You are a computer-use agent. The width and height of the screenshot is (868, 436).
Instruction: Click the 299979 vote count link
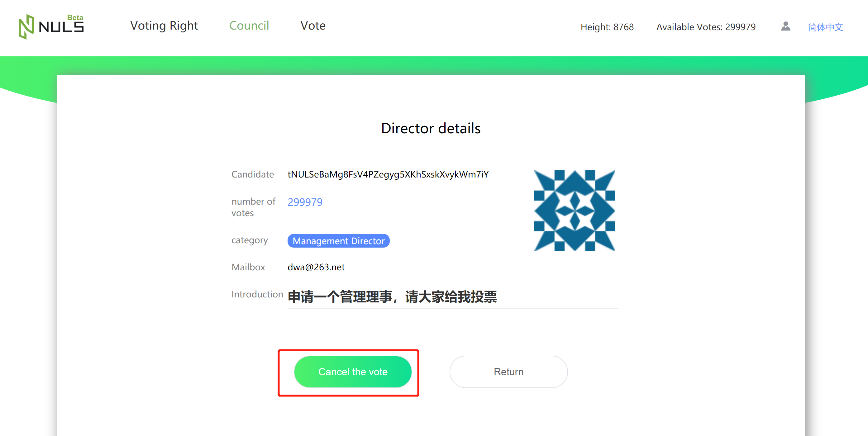(305, 202)
